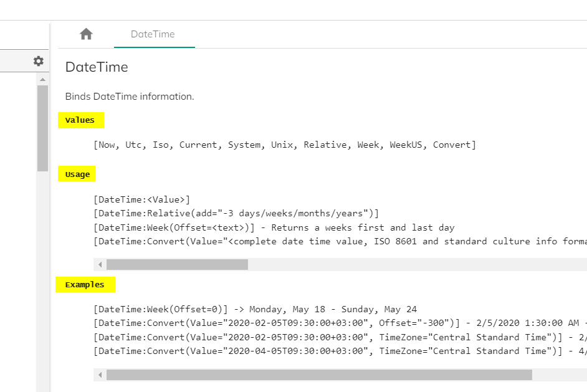Viewport: 587px width, 392px height.
Task: Click left arrow of Examples code scrollbar
Action: (100, 375)
